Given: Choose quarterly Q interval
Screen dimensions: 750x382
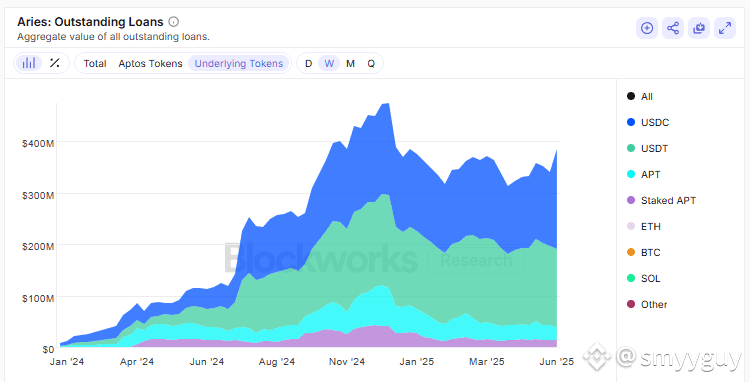Looking at the screenshot, I should pyautogui.click(x=371, y=64).
